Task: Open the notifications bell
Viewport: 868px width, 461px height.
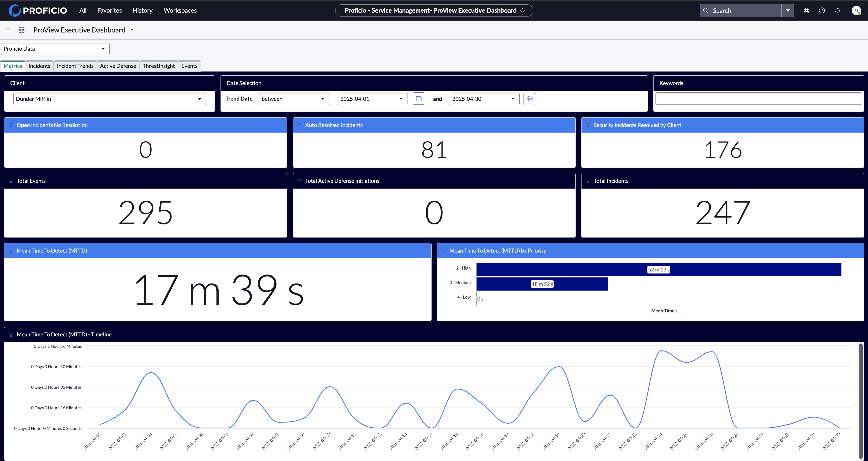Action: (x=837, y=11)
